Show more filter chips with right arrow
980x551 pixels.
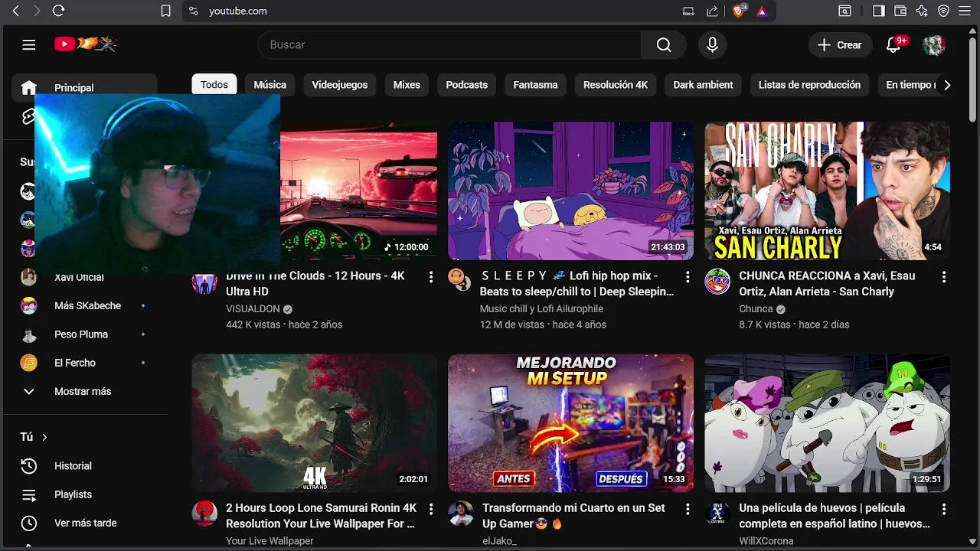[947, 85]
